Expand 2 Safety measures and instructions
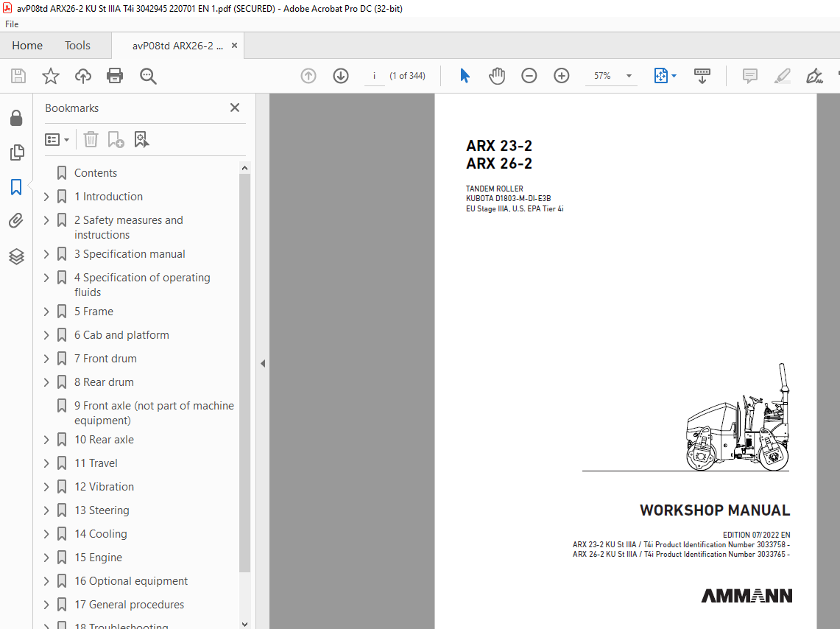The width and height of the screenshot is (840, 629). [x=46, y=220]
